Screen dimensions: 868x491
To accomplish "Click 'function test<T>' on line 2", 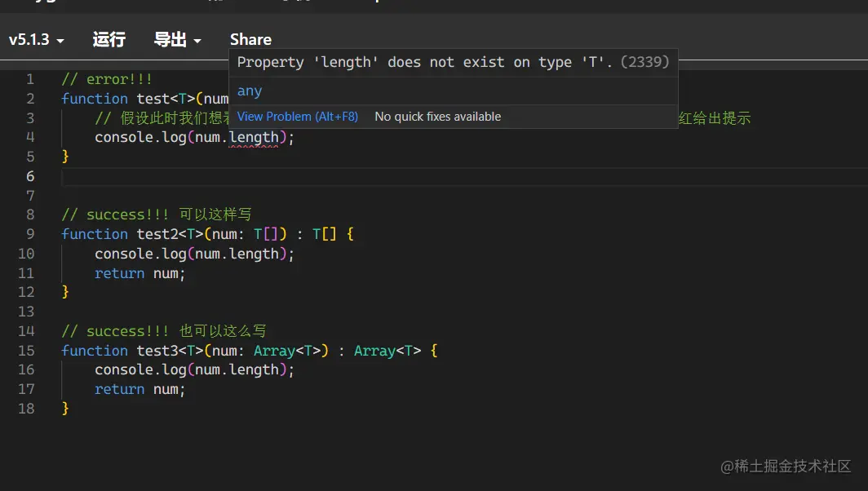I will (x=128, y=99).
